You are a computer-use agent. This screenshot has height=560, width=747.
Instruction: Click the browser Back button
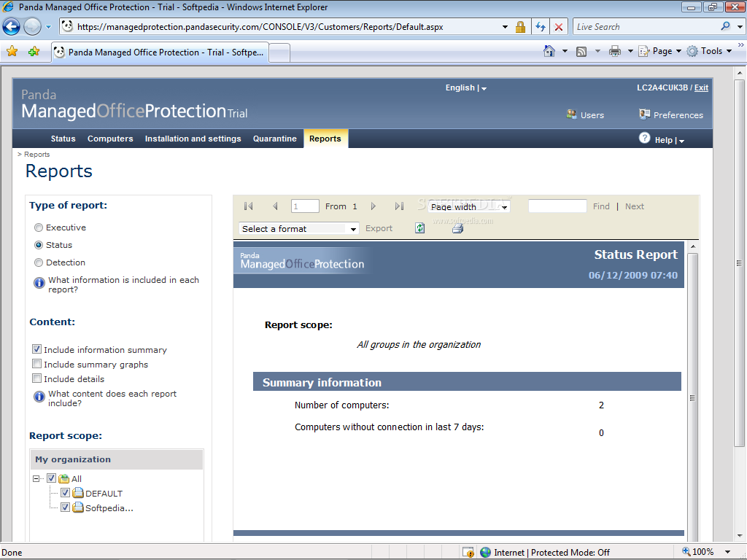(x=12, y=27)
